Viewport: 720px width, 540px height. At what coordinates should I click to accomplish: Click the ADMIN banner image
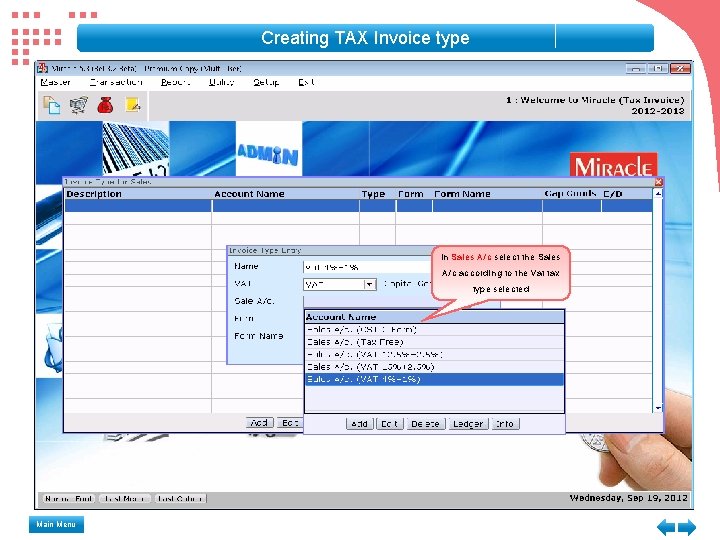click(269, 148)
